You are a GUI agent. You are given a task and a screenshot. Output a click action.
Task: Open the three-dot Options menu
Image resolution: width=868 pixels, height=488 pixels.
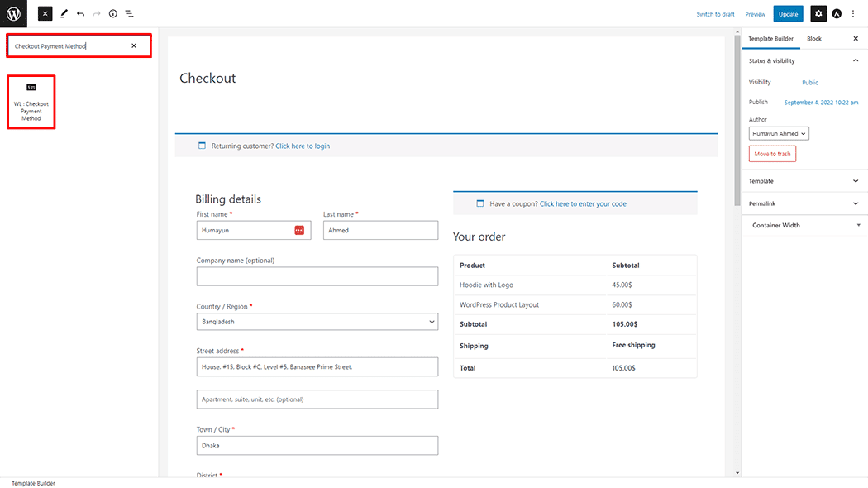[x=853, y=14]
